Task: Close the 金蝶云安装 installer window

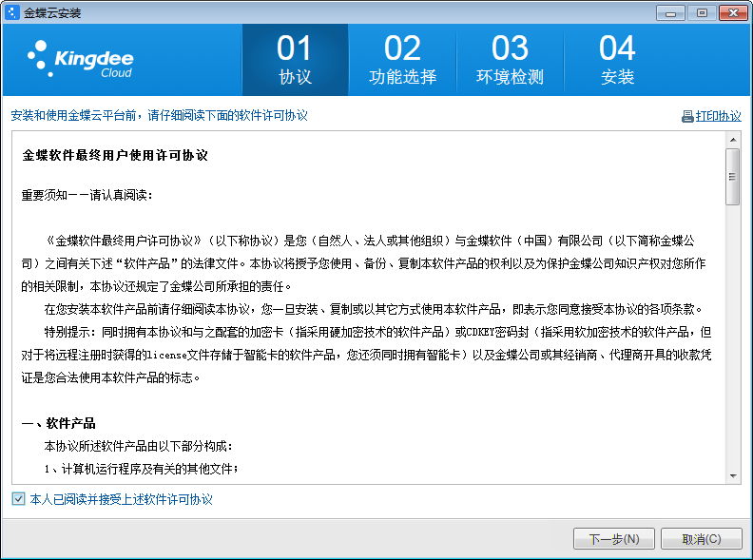Action: tap(733, 13)
